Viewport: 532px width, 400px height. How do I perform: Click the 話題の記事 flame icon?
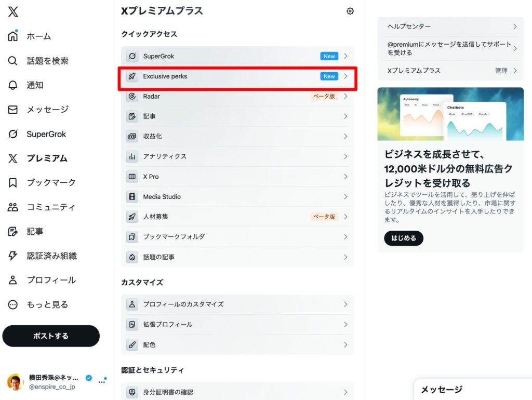point(132,257)
